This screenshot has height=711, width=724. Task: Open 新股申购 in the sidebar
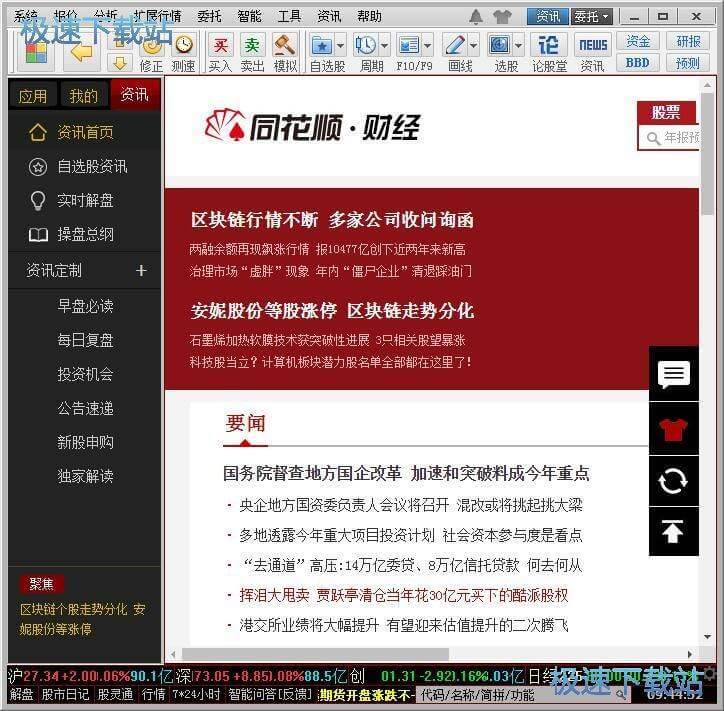85,442
